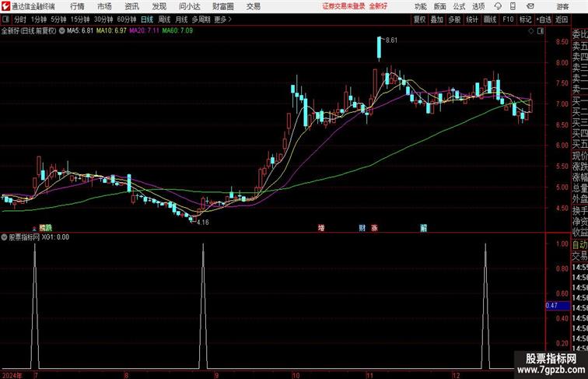Image resolution: width=588 pixels, height=379 pixels.
Task: Click the 全新好 stock name in title bar
Action: [378, 6]
